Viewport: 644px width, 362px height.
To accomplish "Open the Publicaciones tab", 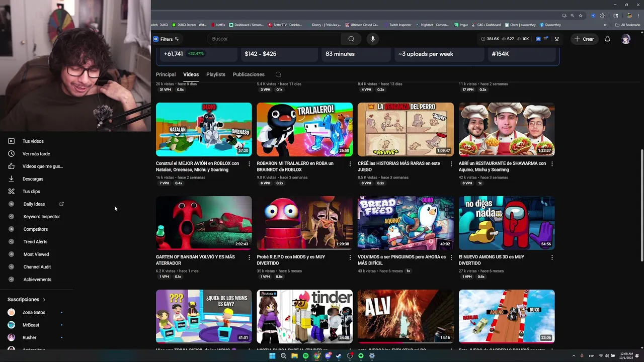I will [249, 74].
